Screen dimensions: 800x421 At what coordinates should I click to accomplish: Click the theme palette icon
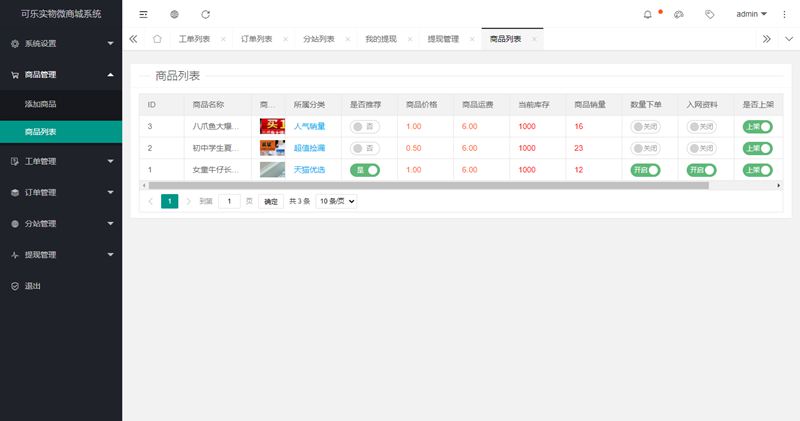(678, 15)
